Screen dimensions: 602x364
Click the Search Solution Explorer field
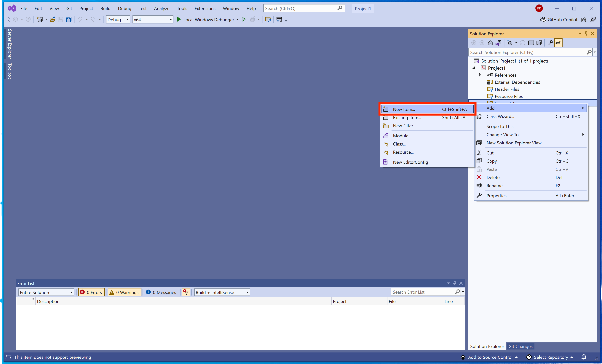[x=528, y=52]
